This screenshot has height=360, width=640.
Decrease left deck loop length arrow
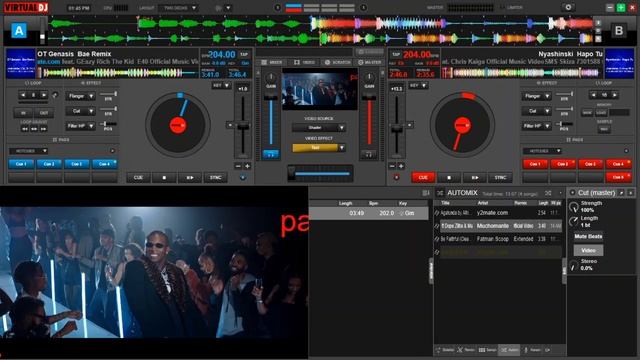23,95
